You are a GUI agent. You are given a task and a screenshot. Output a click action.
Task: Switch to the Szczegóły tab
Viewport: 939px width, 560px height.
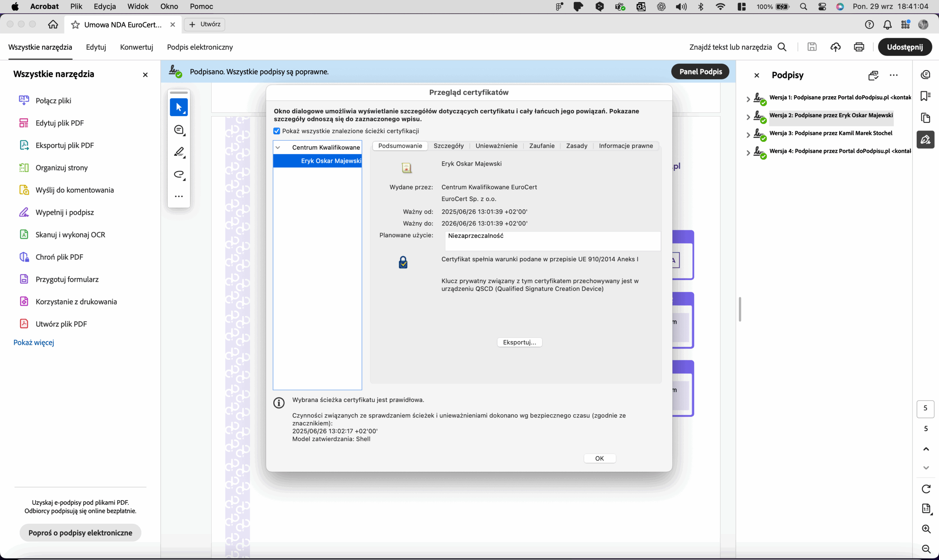448,145
